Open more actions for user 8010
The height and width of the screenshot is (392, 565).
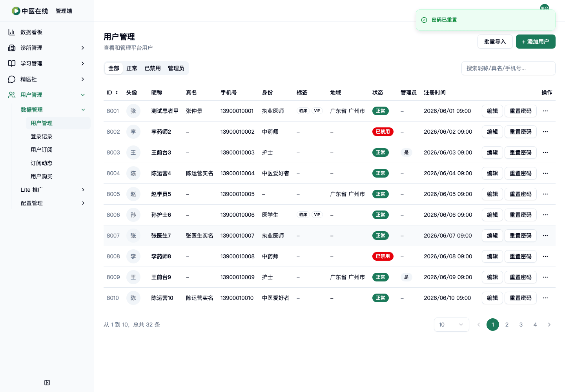pos(545,298)
